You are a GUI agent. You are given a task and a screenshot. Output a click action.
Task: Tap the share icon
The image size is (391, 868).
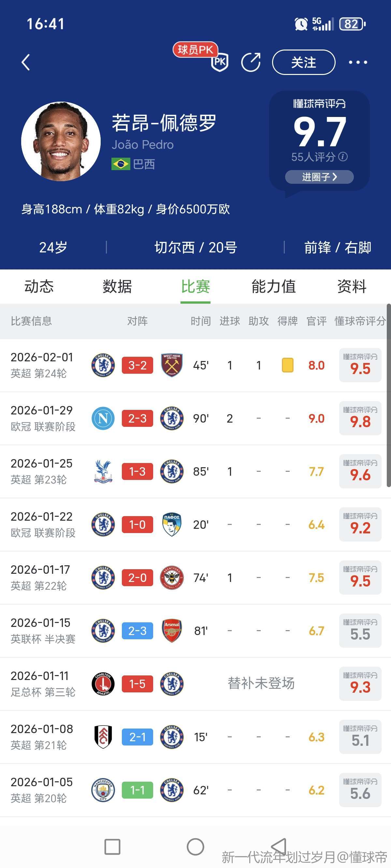251,62
